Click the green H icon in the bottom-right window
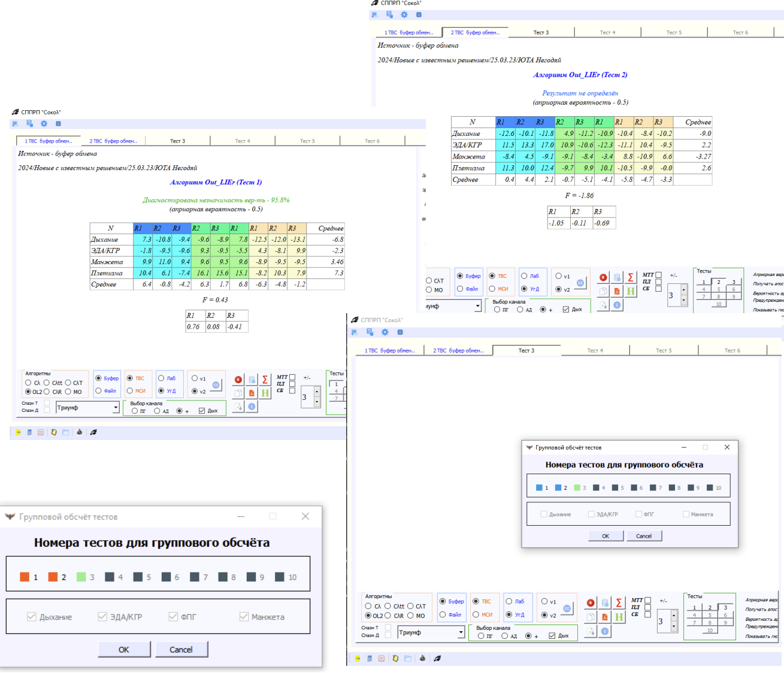The height and width of the screenshot is (673, 784). click(x=619, y=617)
